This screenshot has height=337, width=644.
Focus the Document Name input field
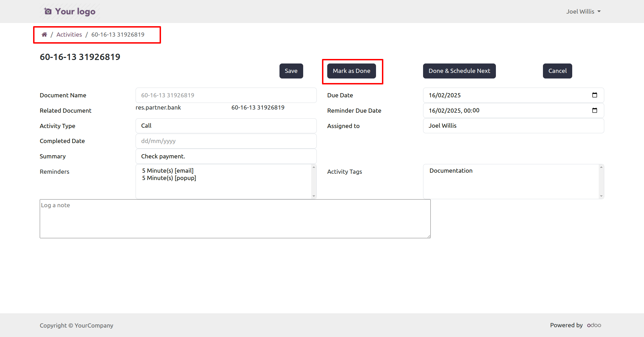coord(226,95)
